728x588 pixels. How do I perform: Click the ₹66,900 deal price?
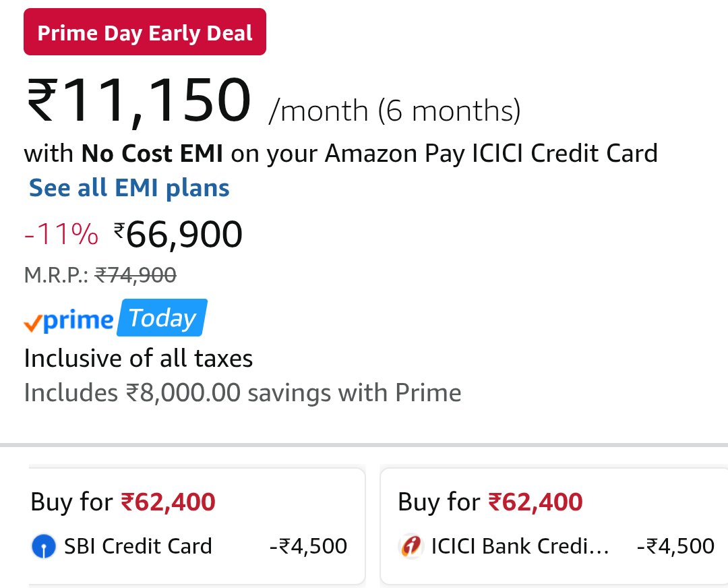click(x=179, y=235)
